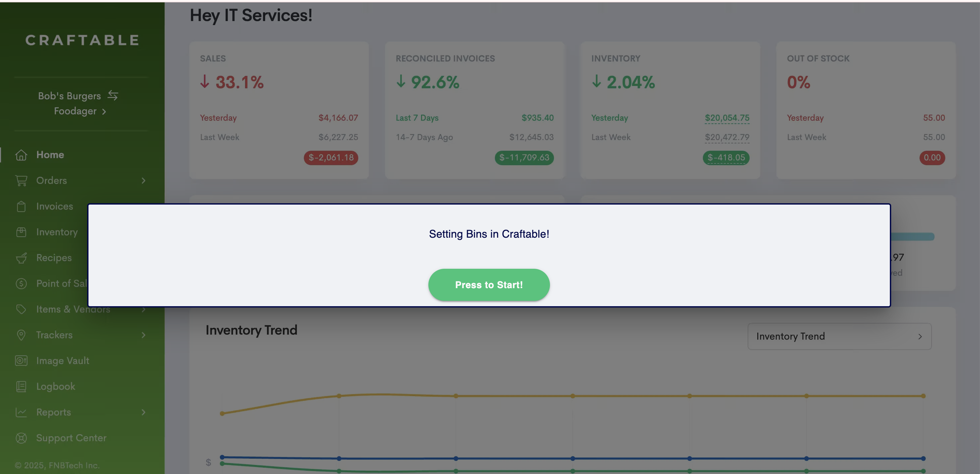980x474 pixels.
Task: Click the teal progress bar behind dialog
Action: pos(912,237)
